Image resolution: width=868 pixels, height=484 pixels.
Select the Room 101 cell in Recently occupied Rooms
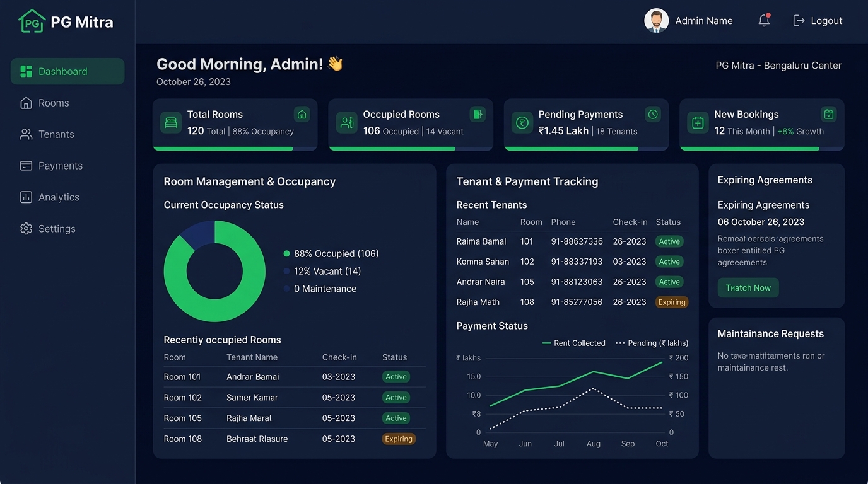[182, 377]
